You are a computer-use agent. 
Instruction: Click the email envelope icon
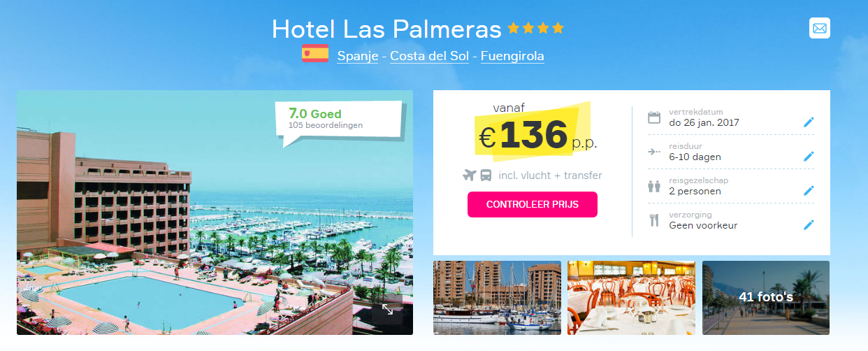tap(820, 29)
